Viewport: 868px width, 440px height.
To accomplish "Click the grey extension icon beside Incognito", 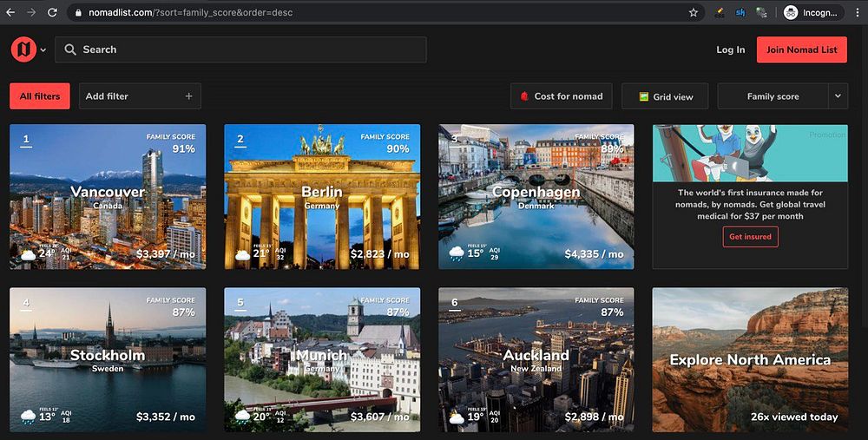I will click(762, 12).
